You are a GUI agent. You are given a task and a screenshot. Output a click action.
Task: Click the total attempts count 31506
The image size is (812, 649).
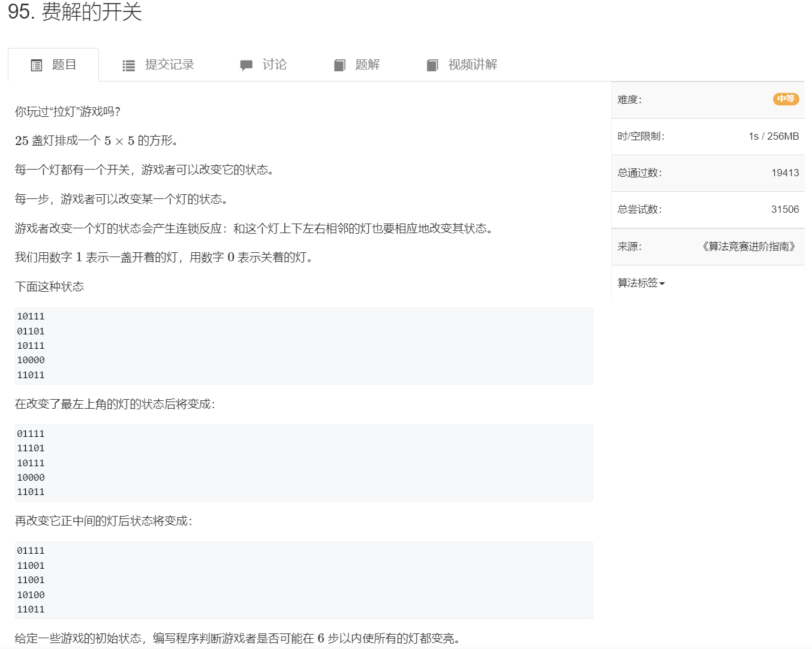(x=785, y=209)
